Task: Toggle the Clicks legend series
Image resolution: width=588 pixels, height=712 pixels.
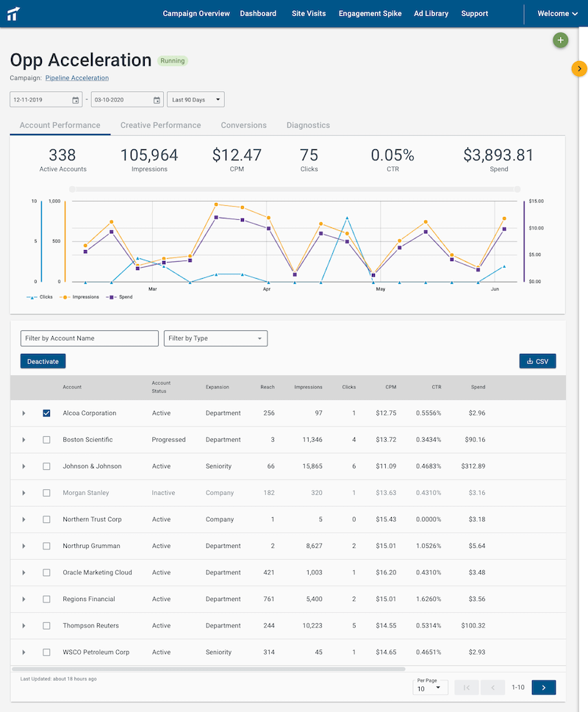Action: point(40,297)
